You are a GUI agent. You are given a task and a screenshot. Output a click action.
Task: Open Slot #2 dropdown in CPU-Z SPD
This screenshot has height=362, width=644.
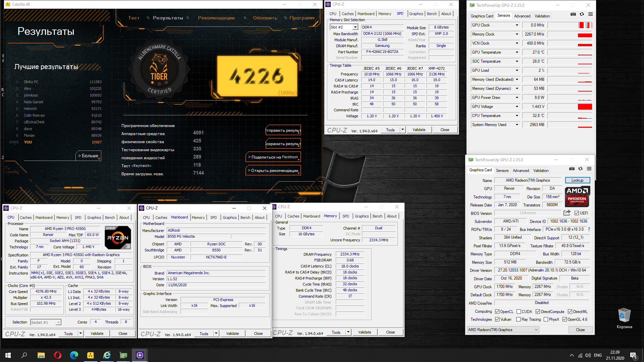click(344, 27)
